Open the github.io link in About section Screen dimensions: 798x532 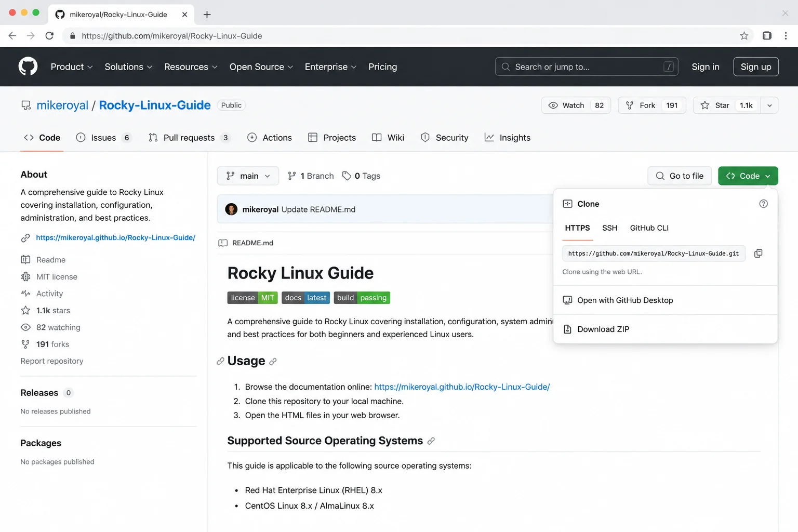(x=115, y=237)
